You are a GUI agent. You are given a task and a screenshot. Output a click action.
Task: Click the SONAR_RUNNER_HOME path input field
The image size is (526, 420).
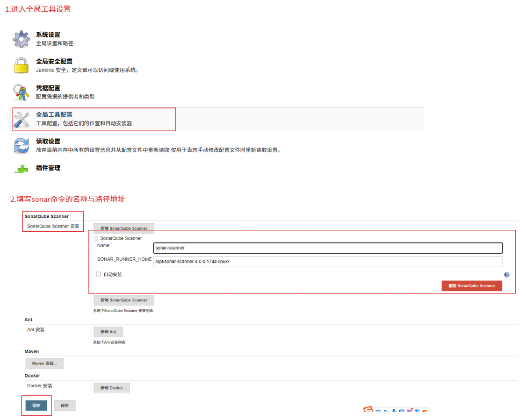[x=328, y=262]
